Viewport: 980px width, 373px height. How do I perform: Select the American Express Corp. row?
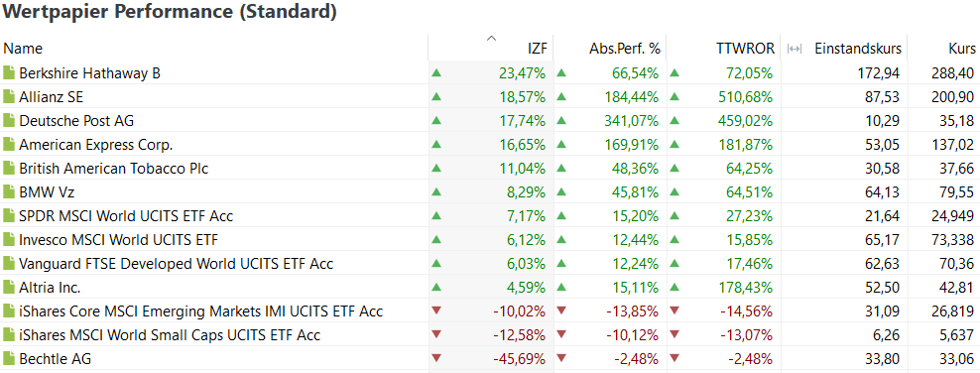pos(490,144)
